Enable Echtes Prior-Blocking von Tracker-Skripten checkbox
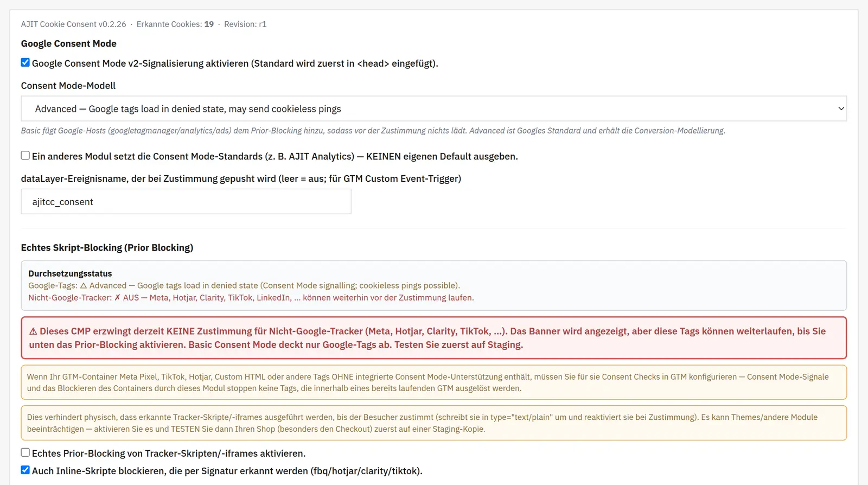 25,452
